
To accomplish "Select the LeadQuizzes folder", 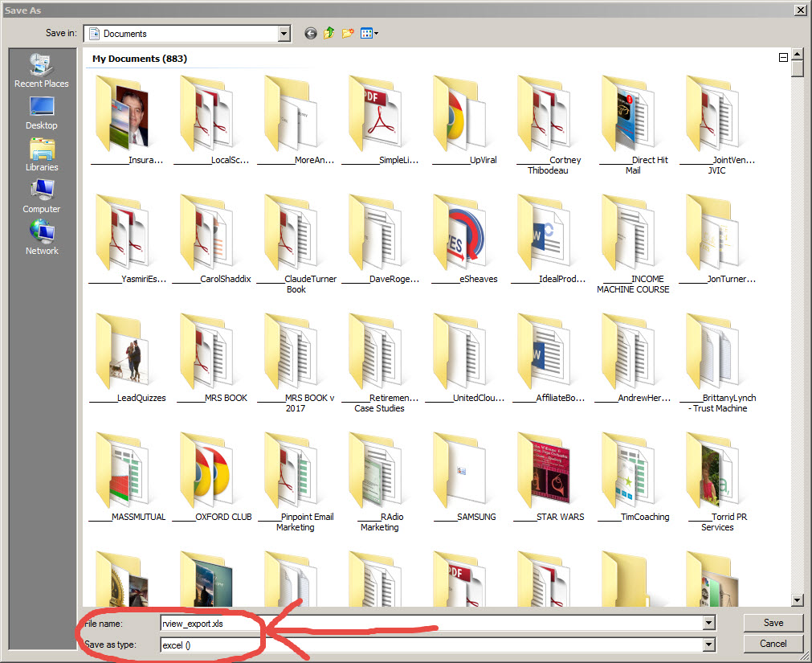I will click(127, 358).
